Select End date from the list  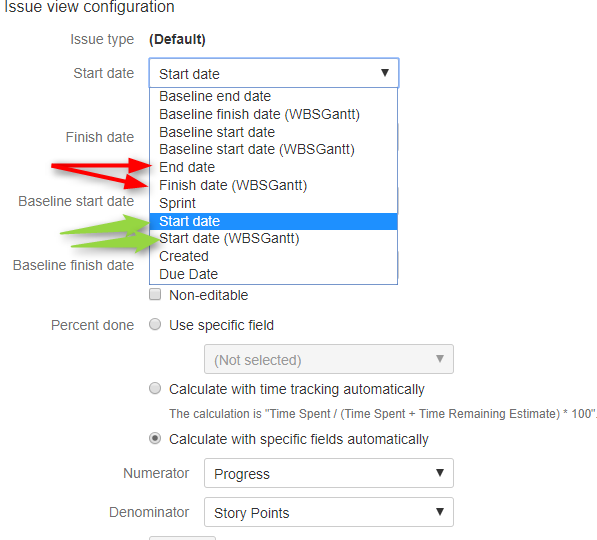(273, 167)
